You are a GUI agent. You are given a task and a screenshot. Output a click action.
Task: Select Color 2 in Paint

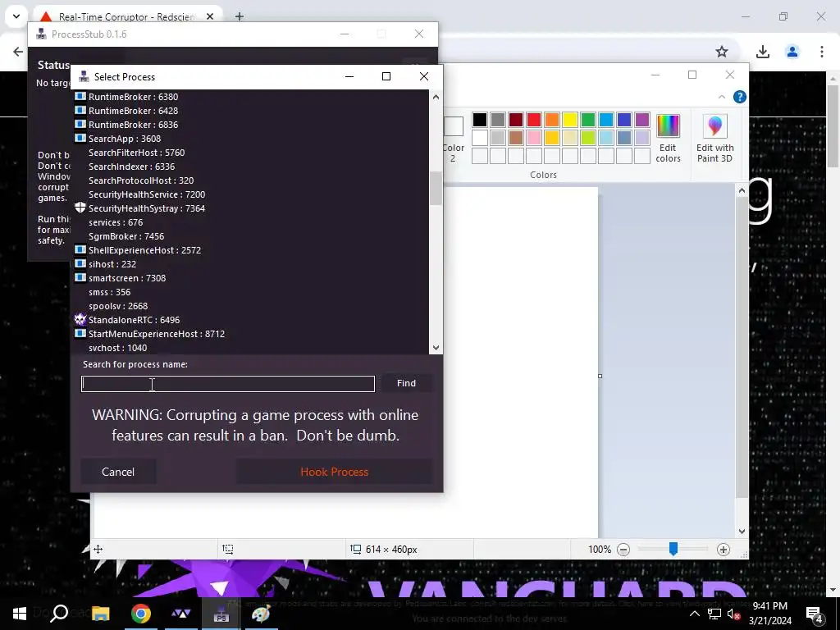453,138
